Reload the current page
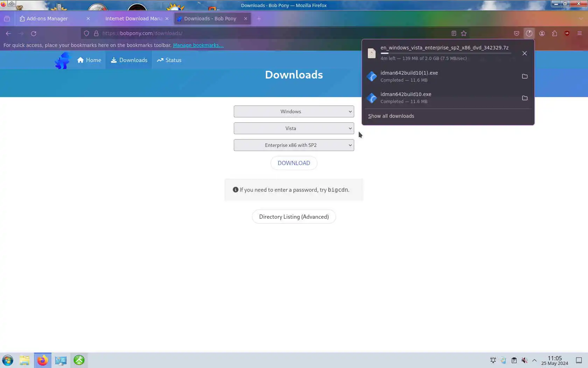The width and height of the screenshot is (588, 368). click(34, 33)
